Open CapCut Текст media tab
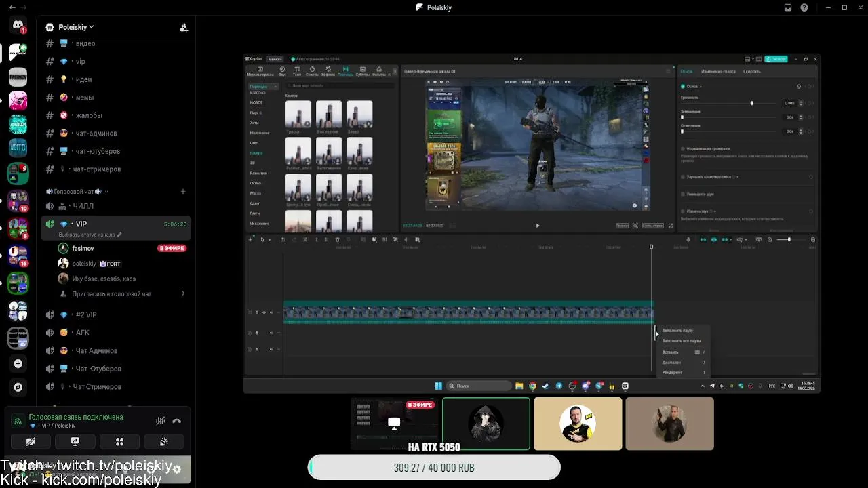This screenshot has width=868, height=488. coord(296,71)
